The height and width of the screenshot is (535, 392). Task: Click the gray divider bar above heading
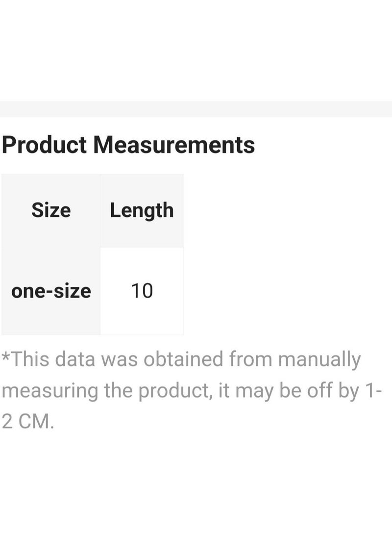point(196,109)
